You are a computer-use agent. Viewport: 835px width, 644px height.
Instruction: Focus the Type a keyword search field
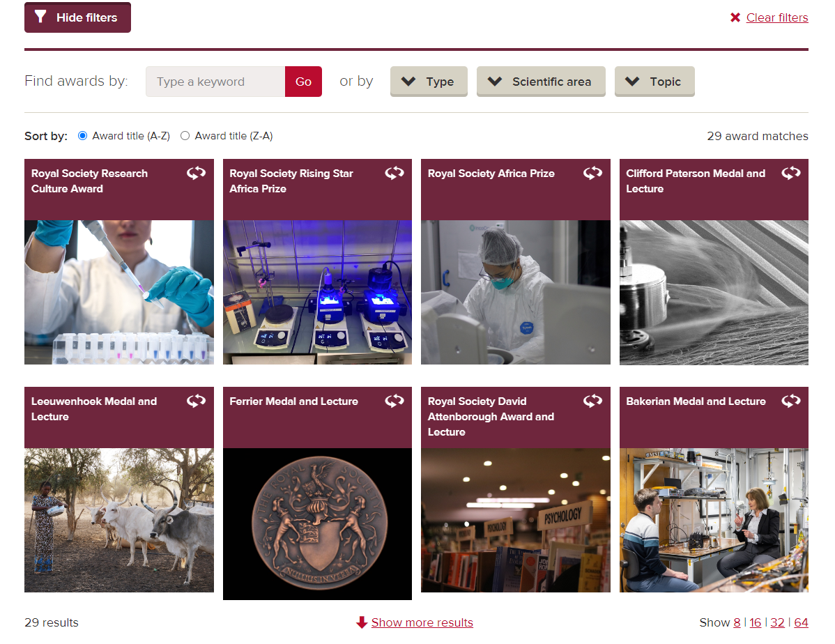215,82
